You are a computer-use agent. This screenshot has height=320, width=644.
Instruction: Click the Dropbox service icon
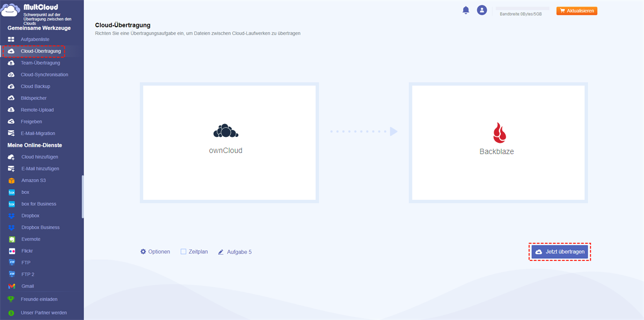click(11, 216)
